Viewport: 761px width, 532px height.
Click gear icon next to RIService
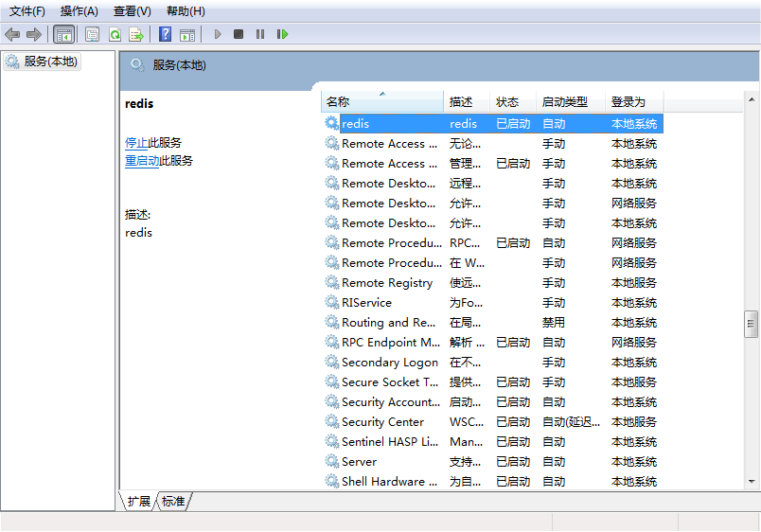(x=331, y=302)
